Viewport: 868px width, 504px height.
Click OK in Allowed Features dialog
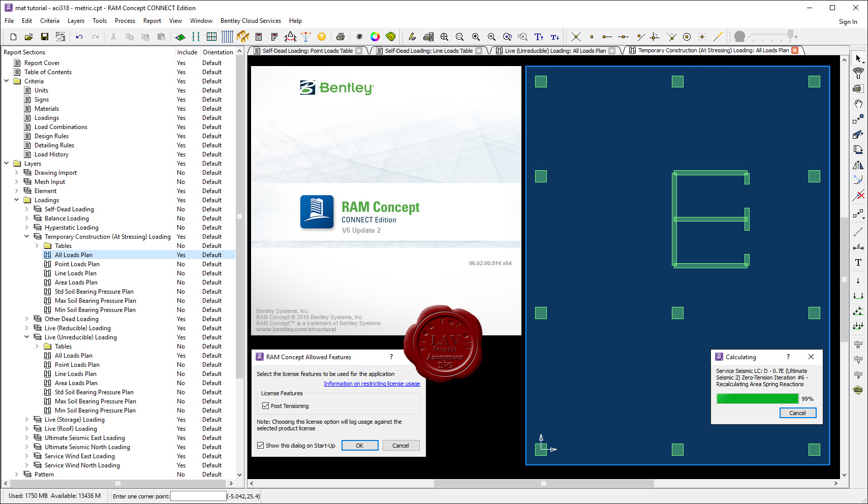(360, 446)
